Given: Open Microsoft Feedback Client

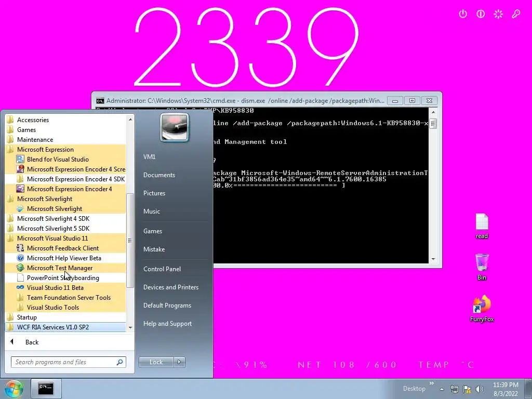Looking at the screenshot, I should tap(65, 248).
